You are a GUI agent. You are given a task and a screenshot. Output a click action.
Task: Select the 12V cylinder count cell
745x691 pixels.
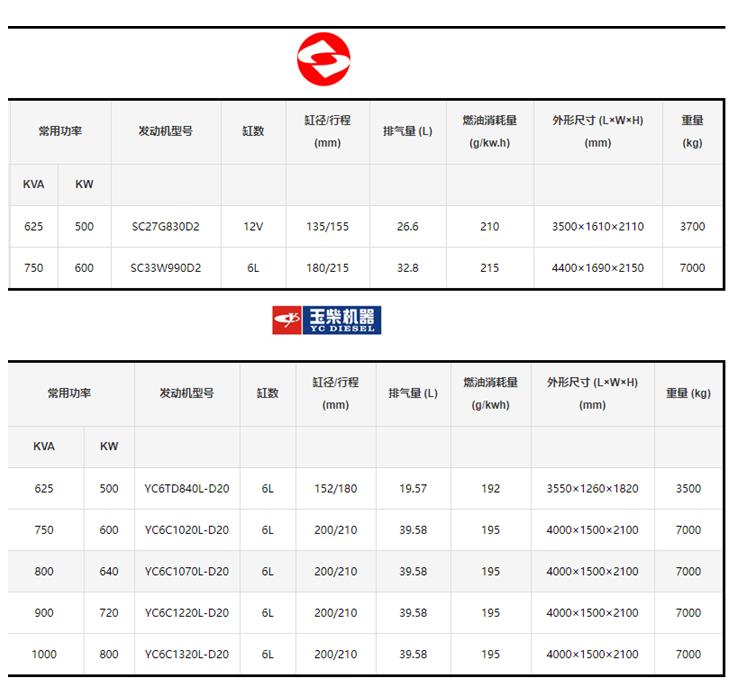click(253, 226)
